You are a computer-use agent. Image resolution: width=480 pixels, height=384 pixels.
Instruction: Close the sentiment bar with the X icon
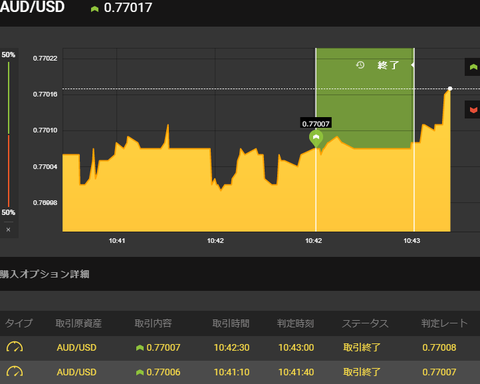[x=8, y=230]
